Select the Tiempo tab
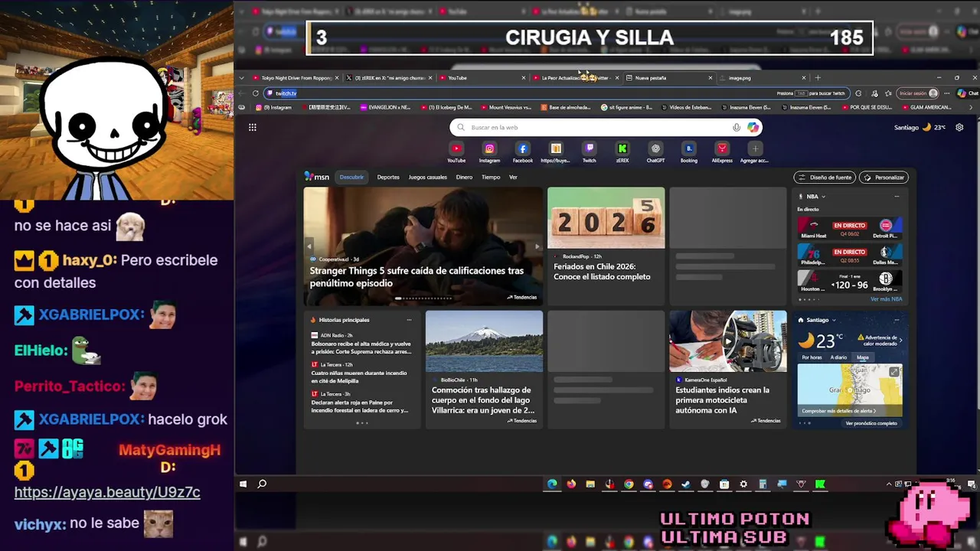The width and height of the screenshot is (980, 551). 491,177
